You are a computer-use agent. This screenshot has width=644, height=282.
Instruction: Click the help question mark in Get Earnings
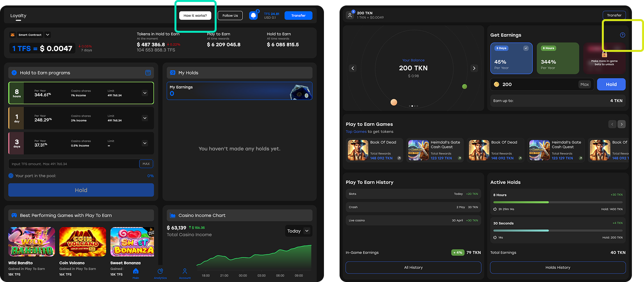622,35
